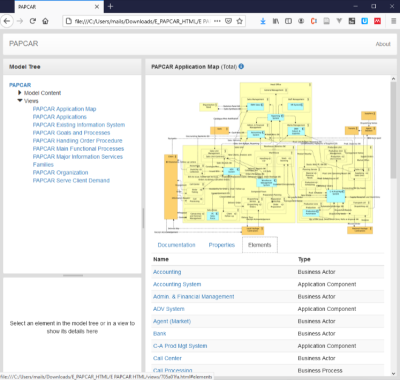Click the Pocket save icon in address bar
400x380 pixels.
[228, 21]
